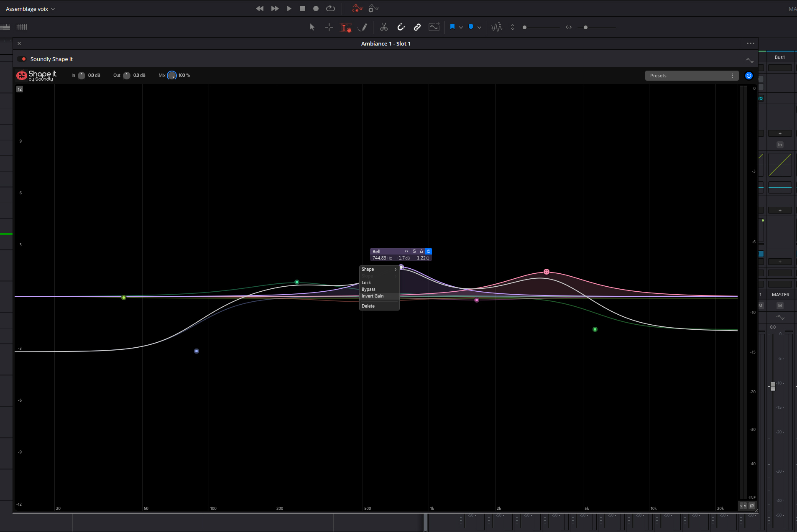The height and width of the screenshot is (532, 797).
Task: Select the razor scissors tool
Action: pos(383,27)
